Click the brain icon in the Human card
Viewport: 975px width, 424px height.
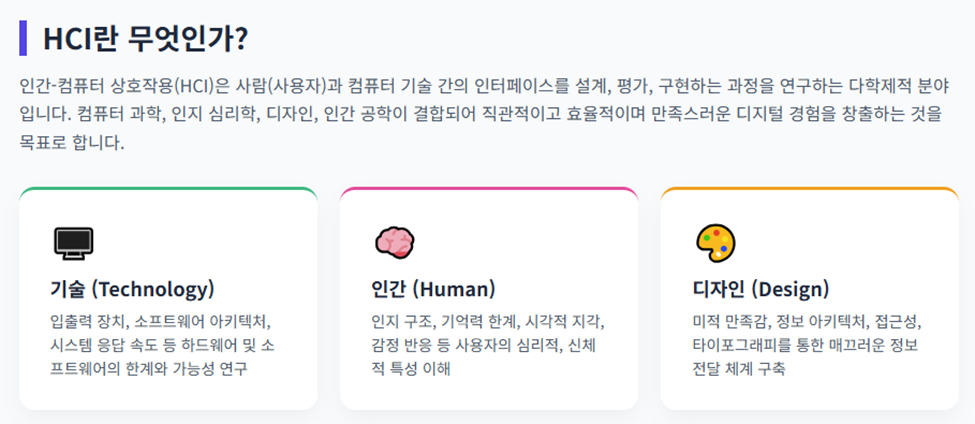pyautogui.click(x=394, y=241)
